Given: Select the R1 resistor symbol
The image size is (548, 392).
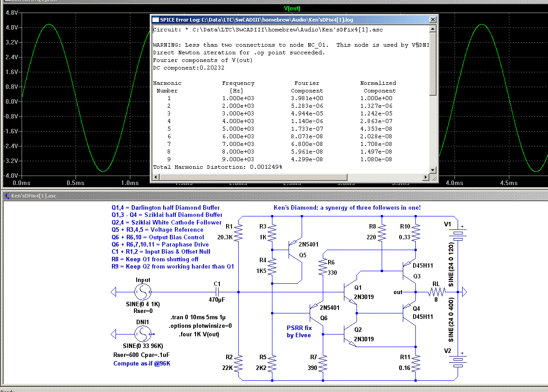Looking at the screenshot, I should (239, 232).
